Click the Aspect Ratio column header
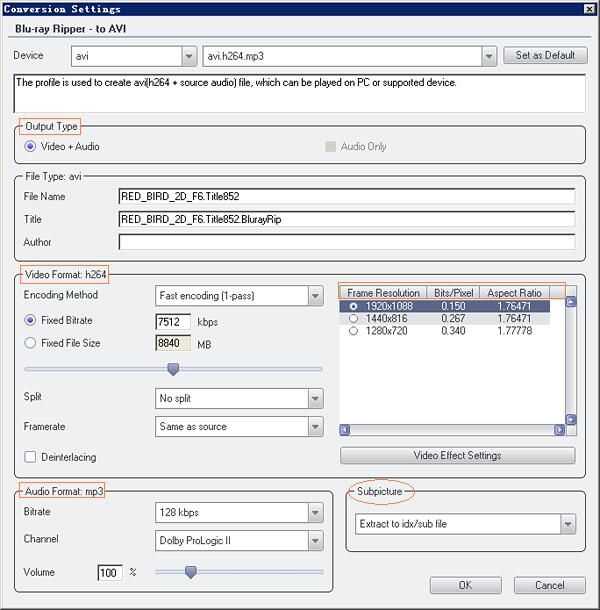 tap(514, 293)
